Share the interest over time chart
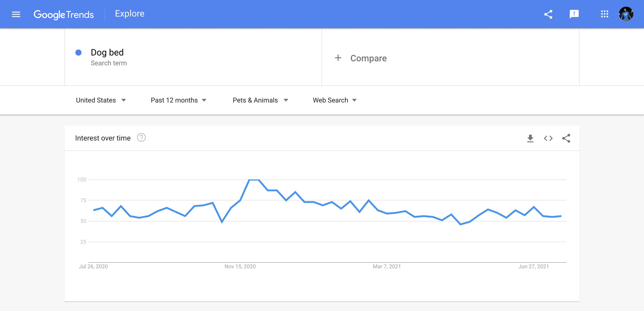 (x=566, y=138)
